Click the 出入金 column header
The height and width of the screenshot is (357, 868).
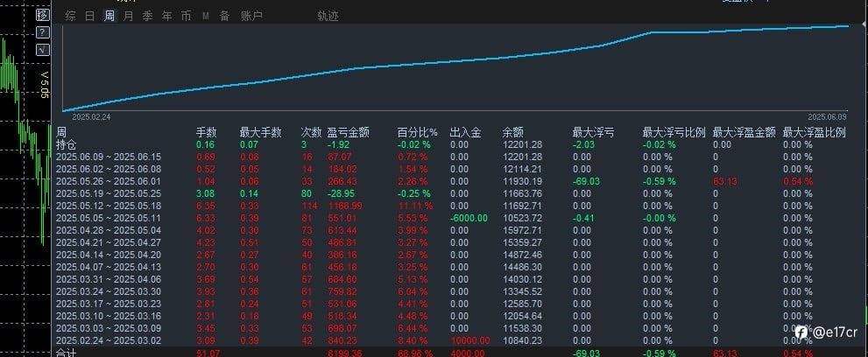[x=466, y=133]
